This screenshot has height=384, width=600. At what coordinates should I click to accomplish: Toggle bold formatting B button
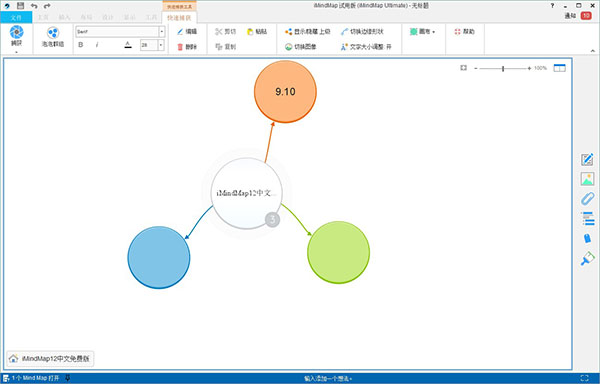pos(81,45)
